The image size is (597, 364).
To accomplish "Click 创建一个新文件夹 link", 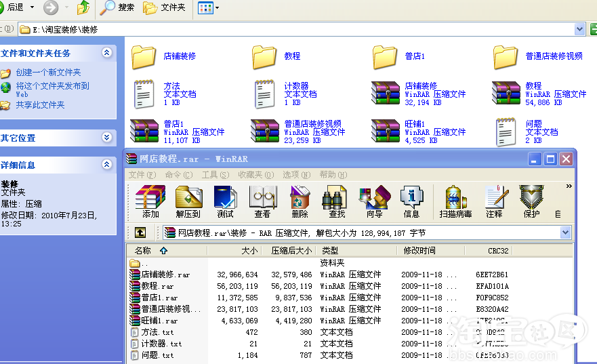I will click(48, 73).
